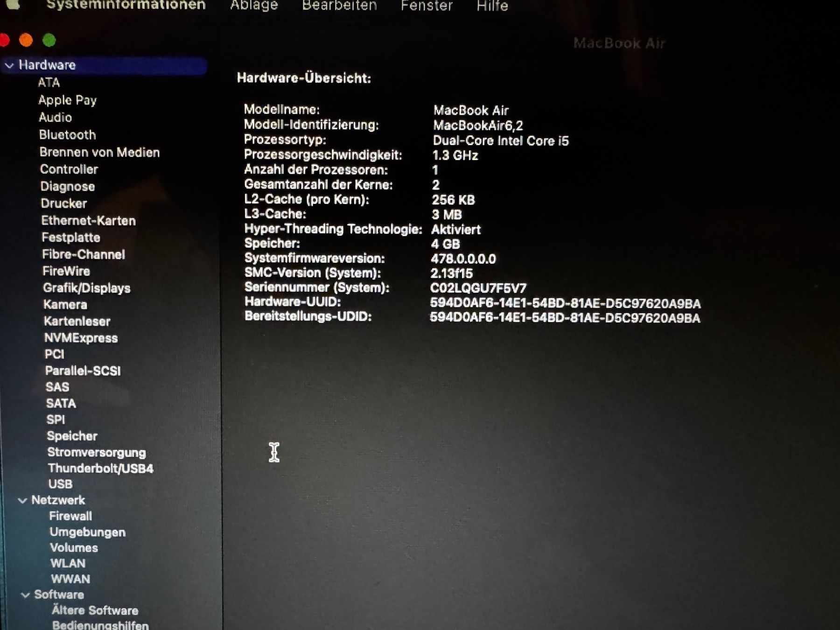
Task: Select the Software category row
Action: click(x=59, y=595)
